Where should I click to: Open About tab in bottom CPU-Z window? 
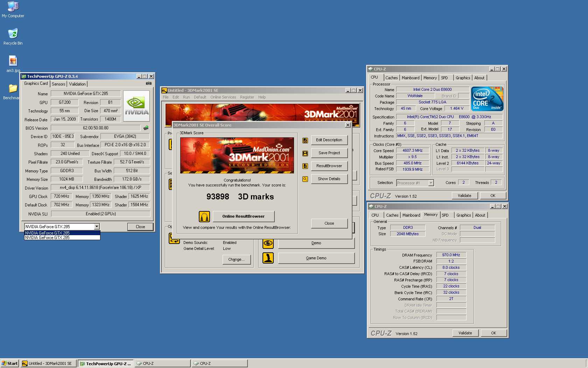click(480, 215)
